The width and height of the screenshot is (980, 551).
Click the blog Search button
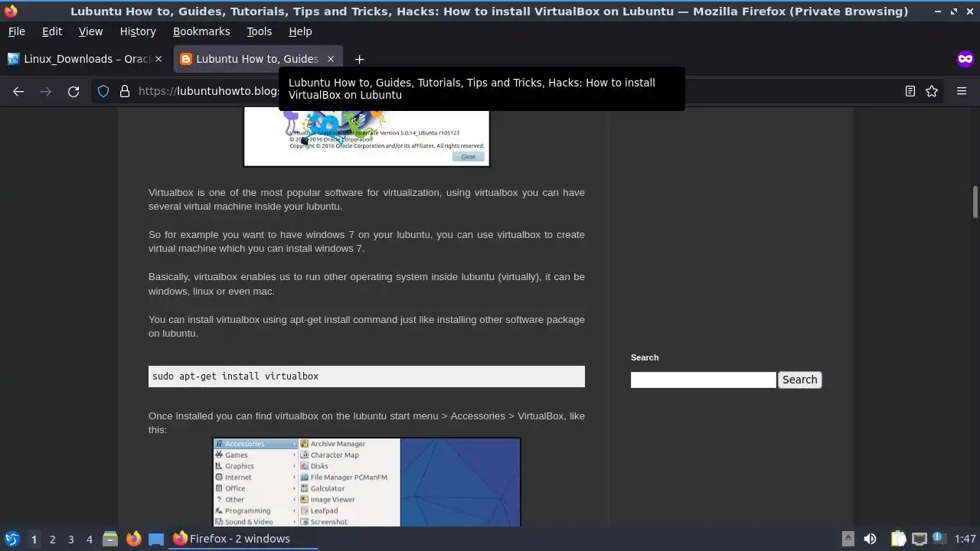(800, 380)
